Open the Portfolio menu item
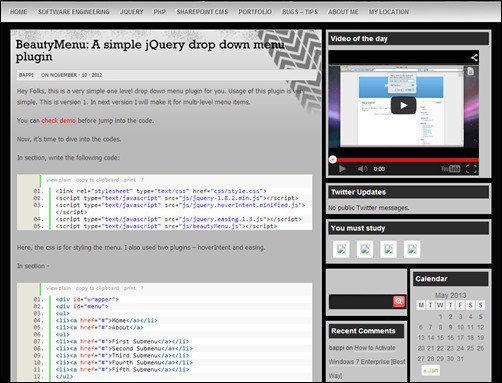 click(255, 12)
